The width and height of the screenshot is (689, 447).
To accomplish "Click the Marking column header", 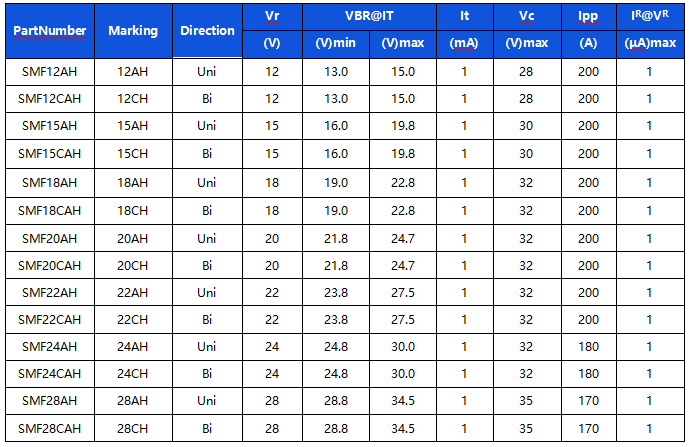I will pyautogui.click(x=132, y=30).
